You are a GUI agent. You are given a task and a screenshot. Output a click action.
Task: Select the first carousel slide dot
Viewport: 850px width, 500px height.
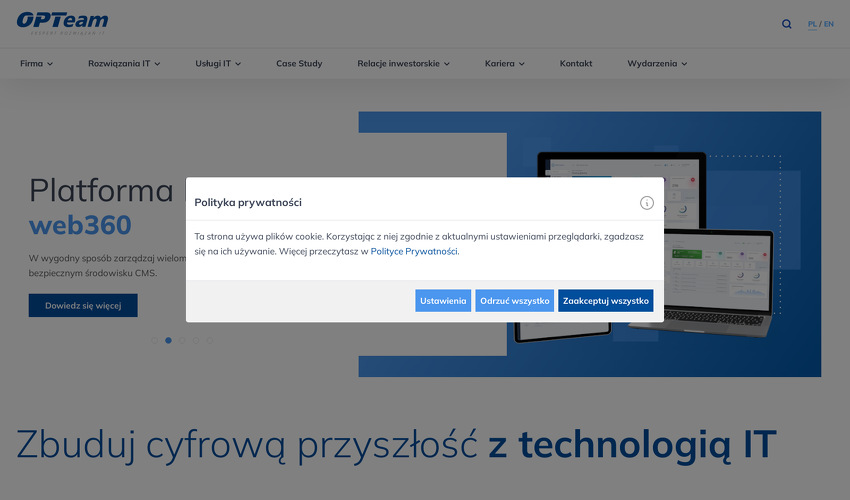pos(154,341)
